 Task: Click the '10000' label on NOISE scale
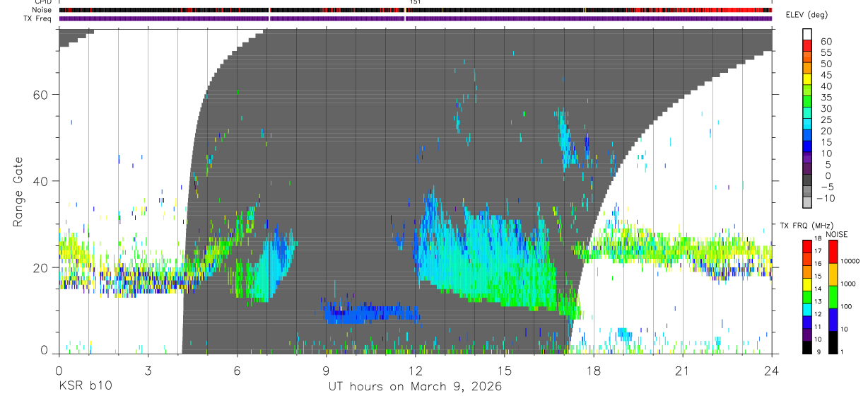851,261
